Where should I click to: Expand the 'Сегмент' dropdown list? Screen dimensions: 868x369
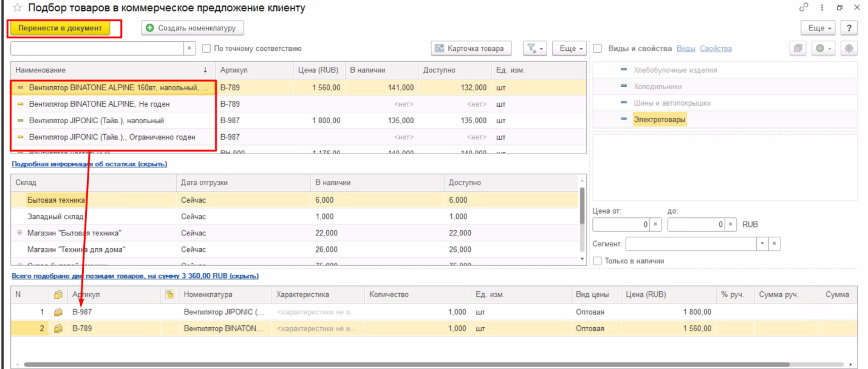tap(762, 244)
